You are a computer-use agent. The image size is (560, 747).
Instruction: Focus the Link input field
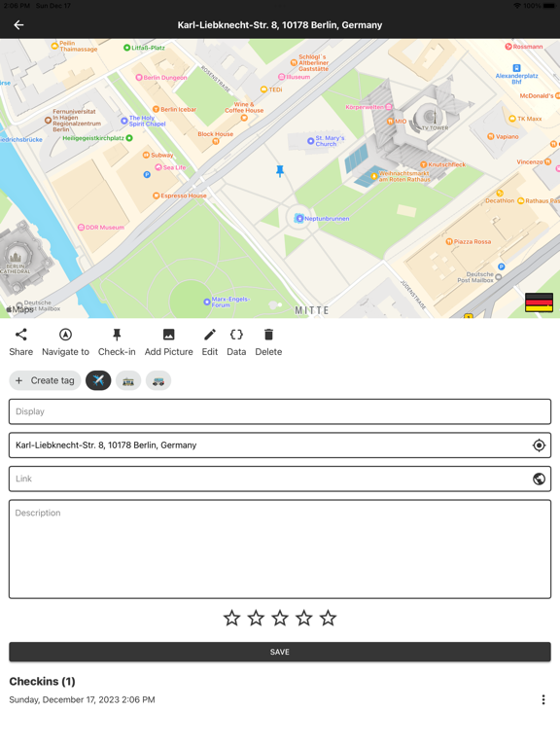pyautogui.click(x=280, y=479)
